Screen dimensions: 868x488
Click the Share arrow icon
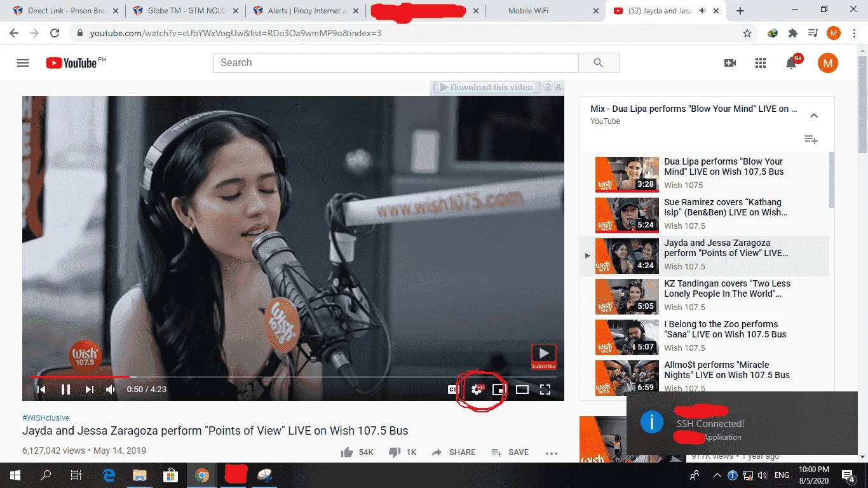(437, 452)
